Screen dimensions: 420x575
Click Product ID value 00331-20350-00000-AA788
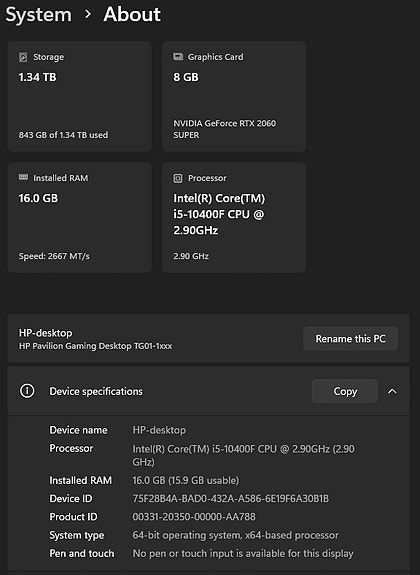click(194, 517)
